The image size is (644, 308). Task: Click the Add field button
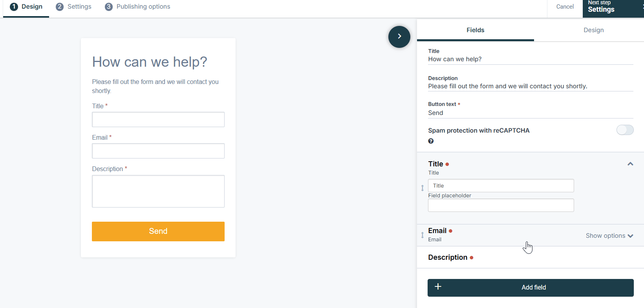531,288
